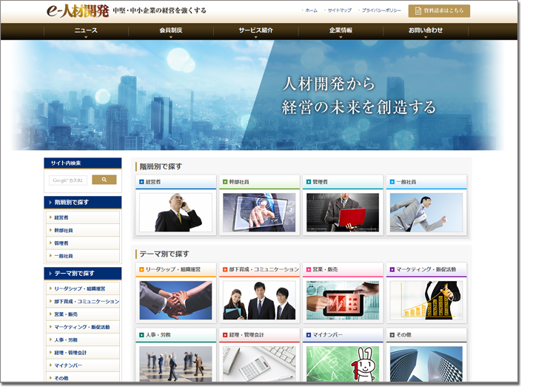Open the ニュース navigation menu
Viewport: 533px width, 392px height.
pyautogui.click(x=86, y=30)
